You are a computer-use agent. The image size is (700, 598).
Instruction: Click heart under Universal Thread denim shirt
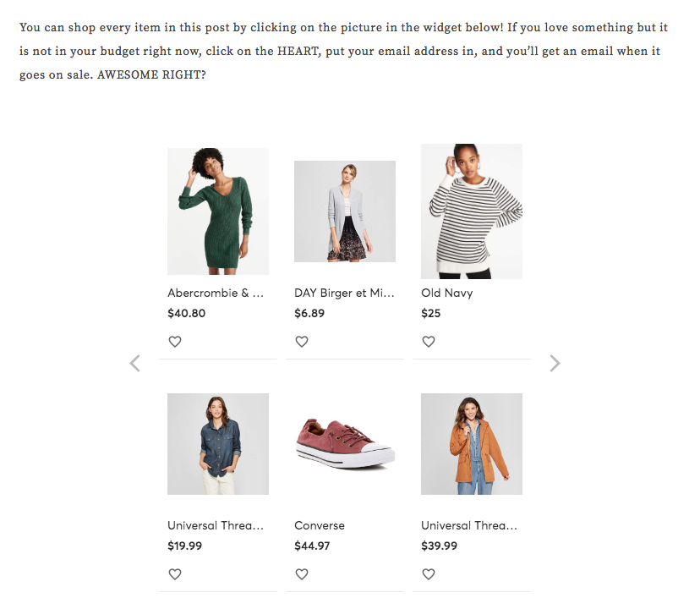point(175,574)
